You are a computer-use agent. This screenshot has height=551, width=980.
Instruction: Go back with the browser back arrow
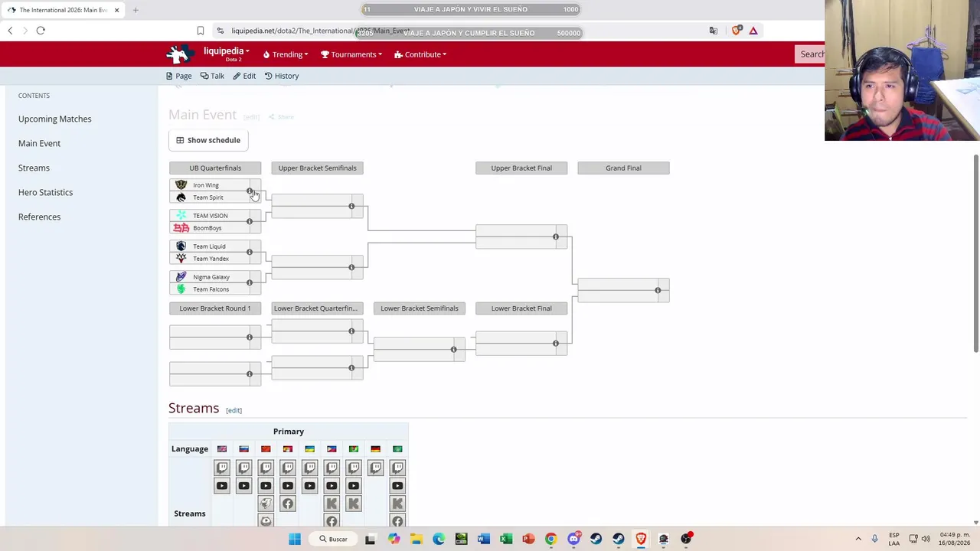(x=10, y=31)
